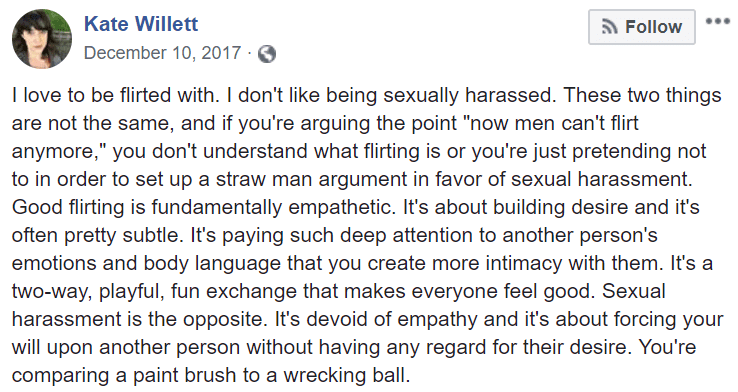Click the sentence starting 'I love to be flirted'
The height and width of the screenshot is (392, 738).
116,95
